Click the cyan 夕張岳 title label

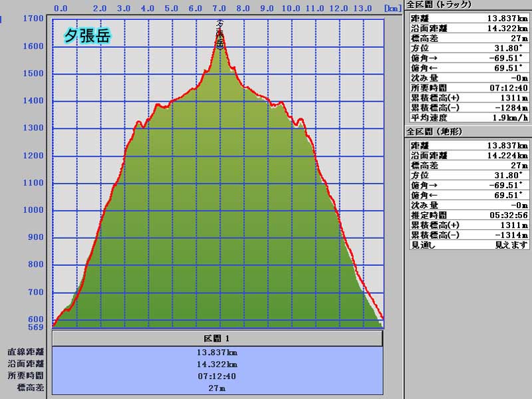click(x=87, y=35)
